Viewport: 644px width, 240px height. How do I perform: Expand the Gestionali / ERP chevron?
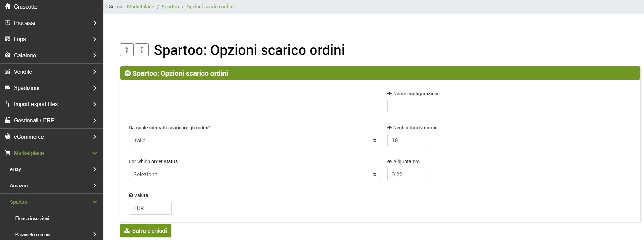click(x=95, y=120)
